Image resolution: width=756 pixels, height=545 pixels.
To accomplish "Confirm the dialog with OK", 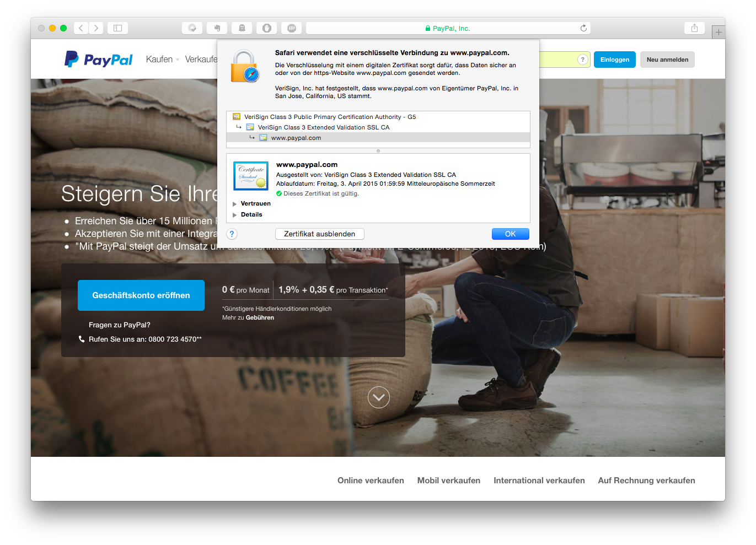I will pos(511,234).
